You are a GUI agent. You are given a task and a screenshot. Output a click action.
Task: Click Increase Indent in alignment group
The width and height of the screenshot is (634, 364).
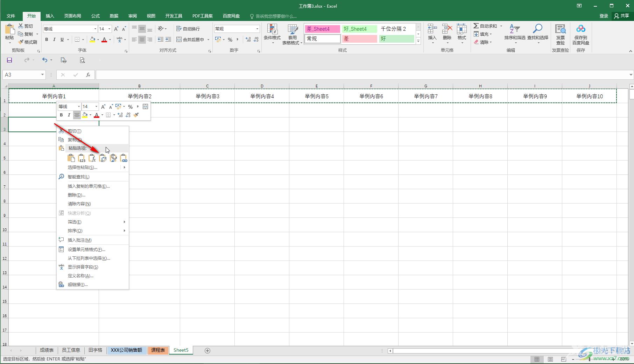click(x=168, y=40)
